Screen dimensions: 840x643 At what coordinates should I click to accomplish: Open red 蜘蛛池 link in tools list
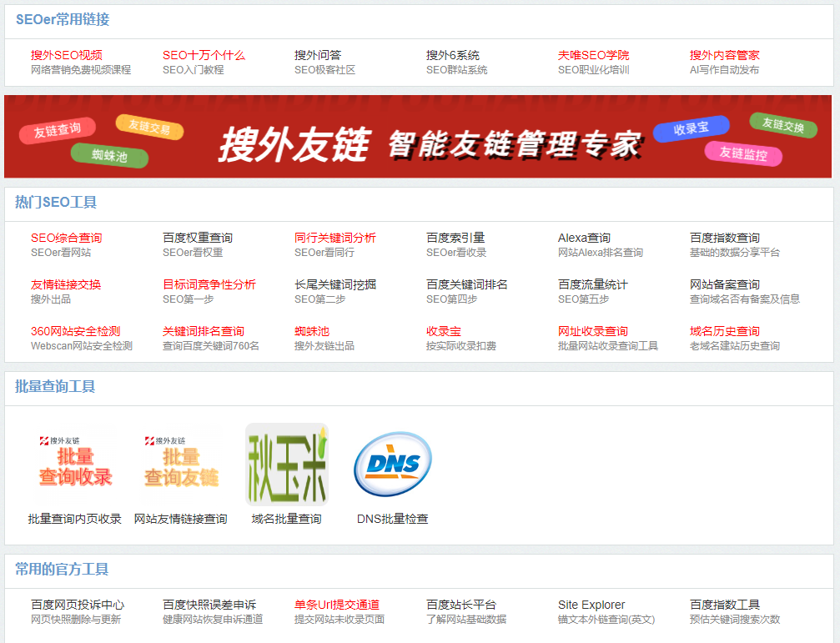[x=312, y=331]
